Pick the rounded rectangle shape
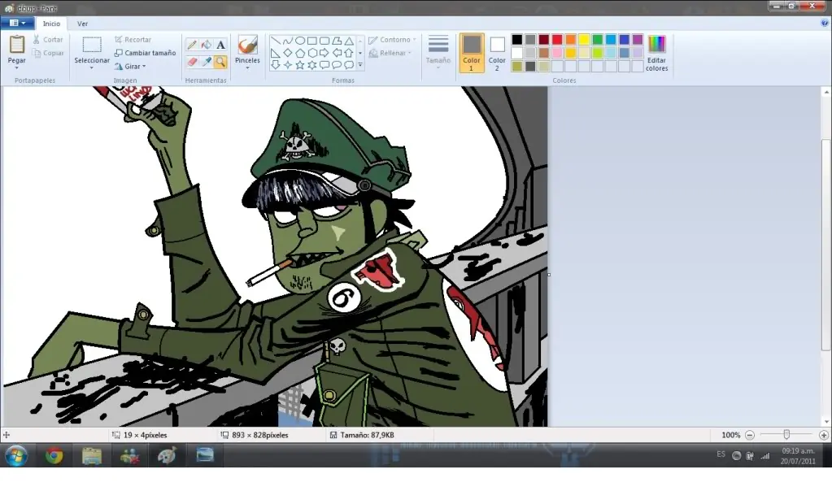This screenshot has width=832, height=504. 325,41
